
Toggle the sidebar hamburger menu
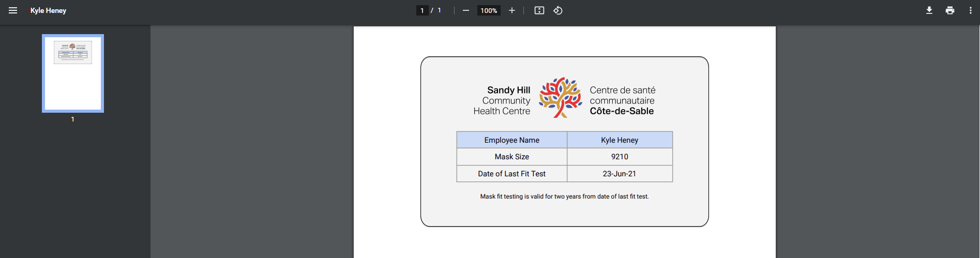pyautogui.click(x=13, y=10)
